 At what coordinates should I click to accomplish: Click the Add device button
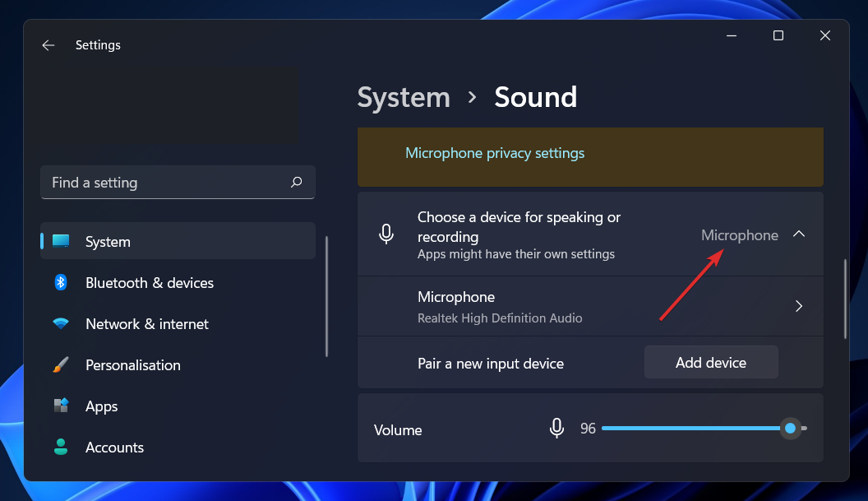pyautogui.click(x=711, y=363)
